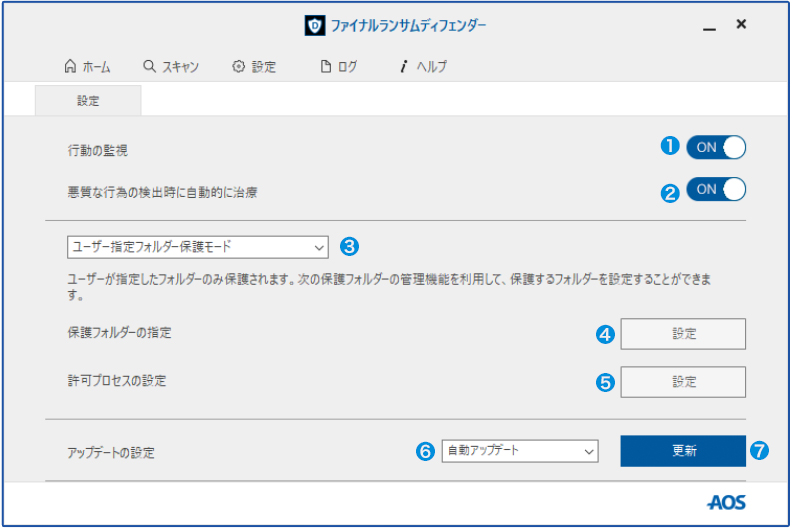The image size is (792, 529).
Task: Click the AOS logo at the bottom
Action: pyautogui.click(x=726, y=502)
